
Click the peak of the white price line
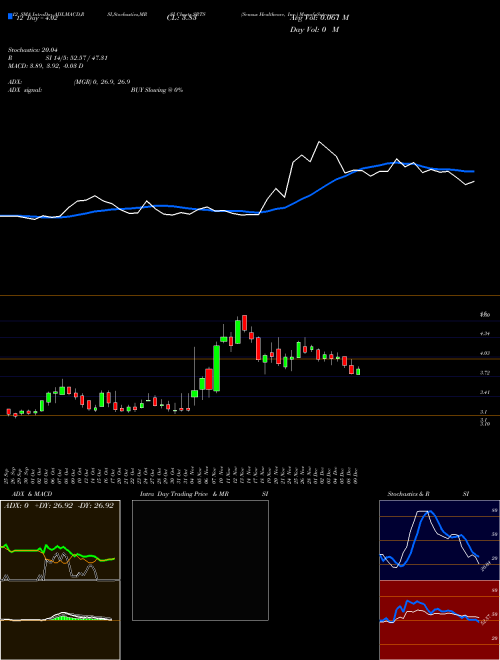[319, 142]
